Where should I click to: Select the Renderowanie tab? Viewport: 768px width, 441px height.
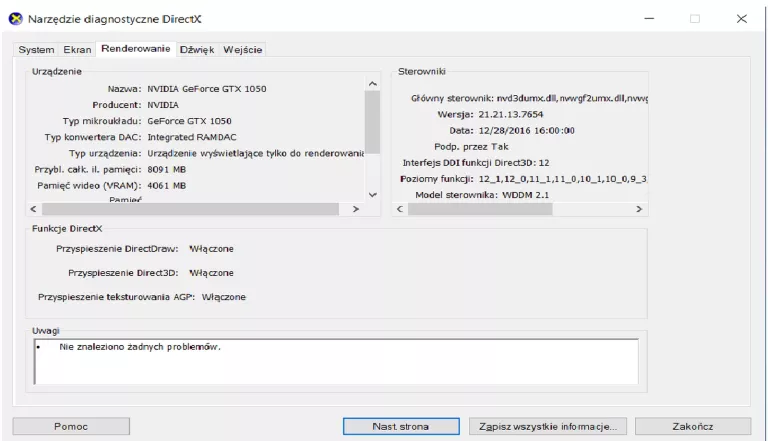[136, 49]
